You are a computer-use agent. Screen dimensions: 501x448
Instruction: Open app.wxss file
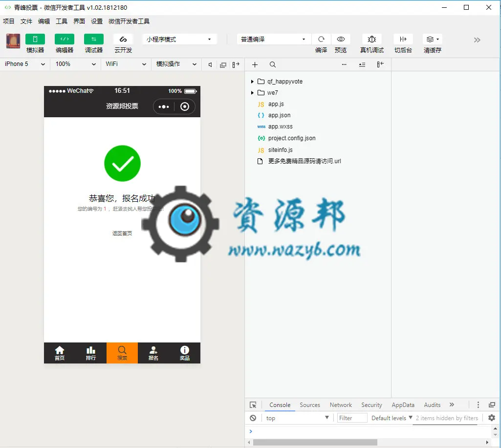click(x=280, y=127)
